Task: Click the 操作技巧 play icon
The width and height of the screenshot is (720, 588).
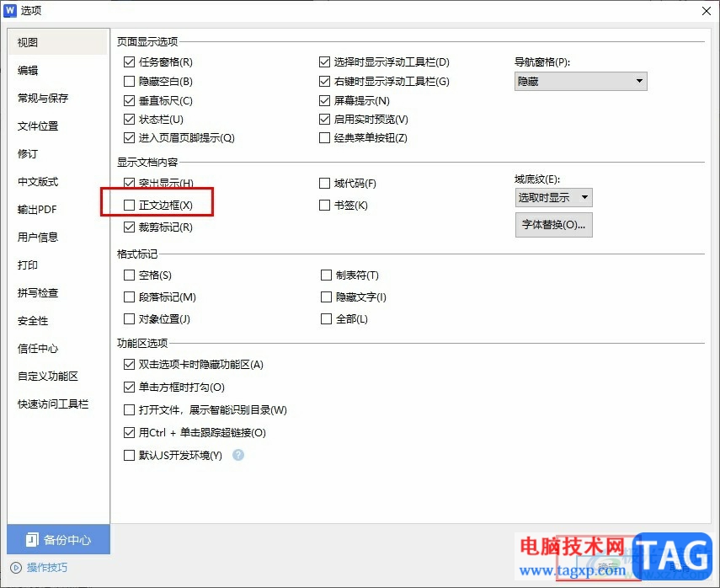Action: coord(16,568)
